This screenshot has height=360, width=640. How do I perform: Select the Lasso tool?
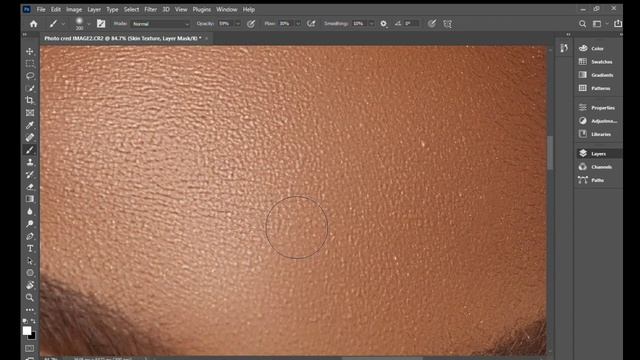click(x=30, y=76)
